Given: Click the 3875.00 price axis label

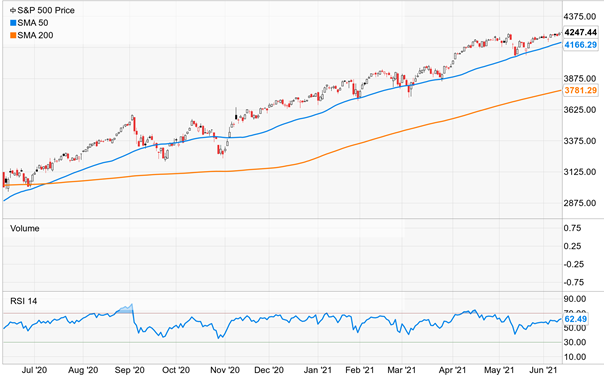Looking at the screenshot, I should click(579, 79).
